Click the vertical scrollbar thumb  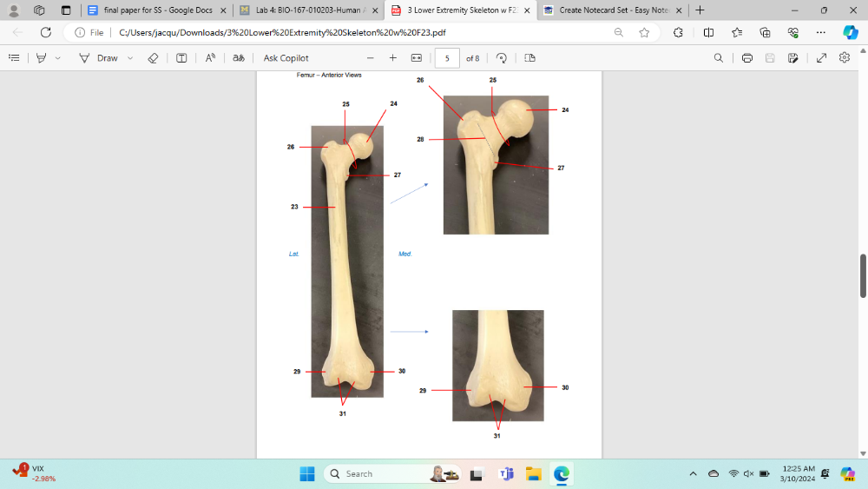coord(863,276)
